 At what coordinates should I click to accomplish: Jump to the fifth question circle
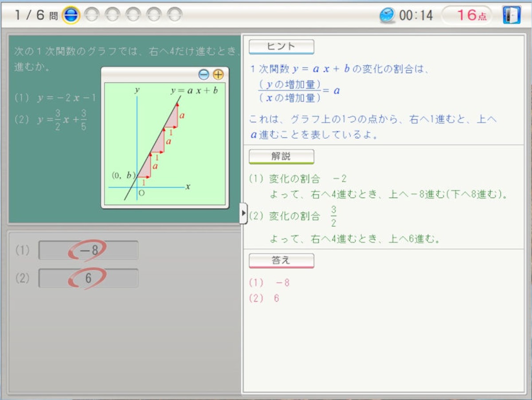pos(154,15)
